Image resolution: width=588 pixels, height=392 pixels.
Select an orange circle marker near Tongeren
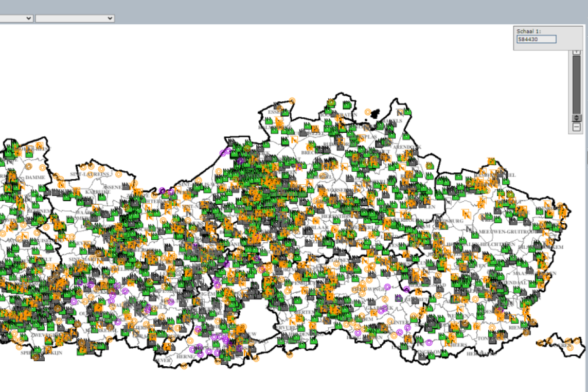coord(492,328)
